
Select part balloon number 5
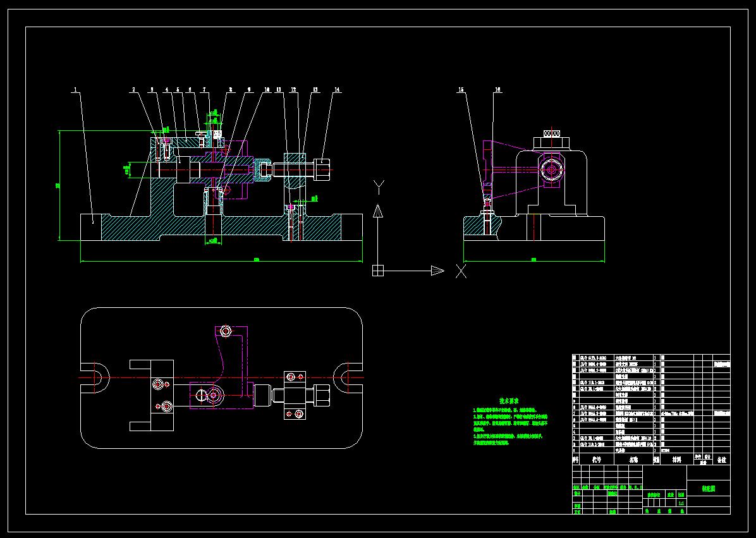[178, 90]
